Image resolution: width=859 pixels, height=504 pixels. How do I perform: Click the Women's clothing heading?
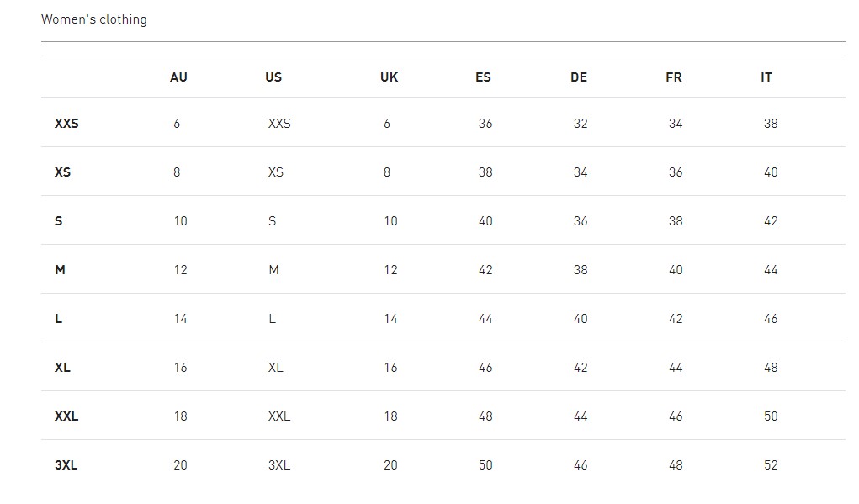93,19
